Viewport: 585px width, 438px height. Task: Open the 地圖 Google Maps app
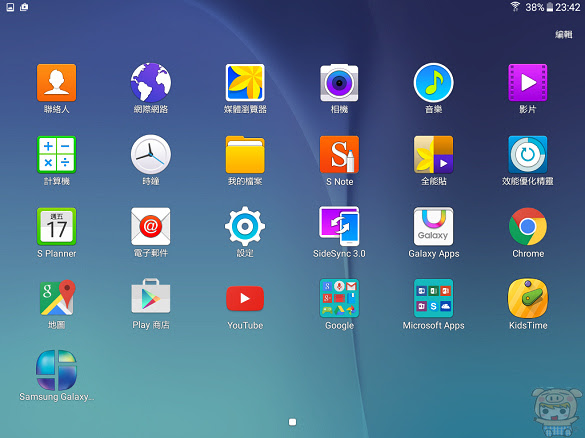coord(57,298)
